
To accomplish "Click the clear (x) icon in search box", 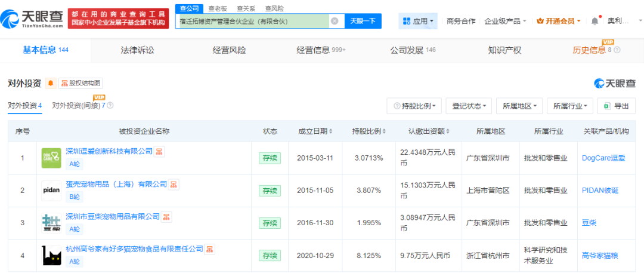I will pos(335,21).
